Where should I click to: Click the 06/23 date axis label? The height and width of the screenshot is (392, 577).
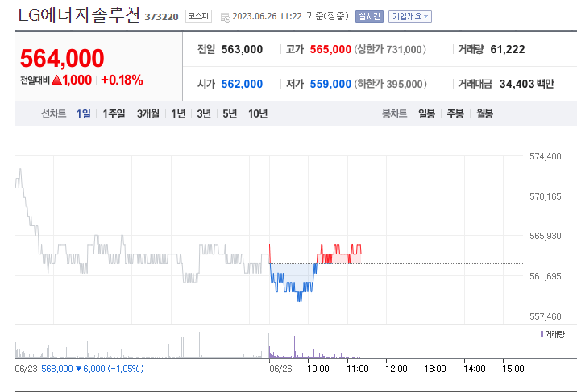click(26, 369)
